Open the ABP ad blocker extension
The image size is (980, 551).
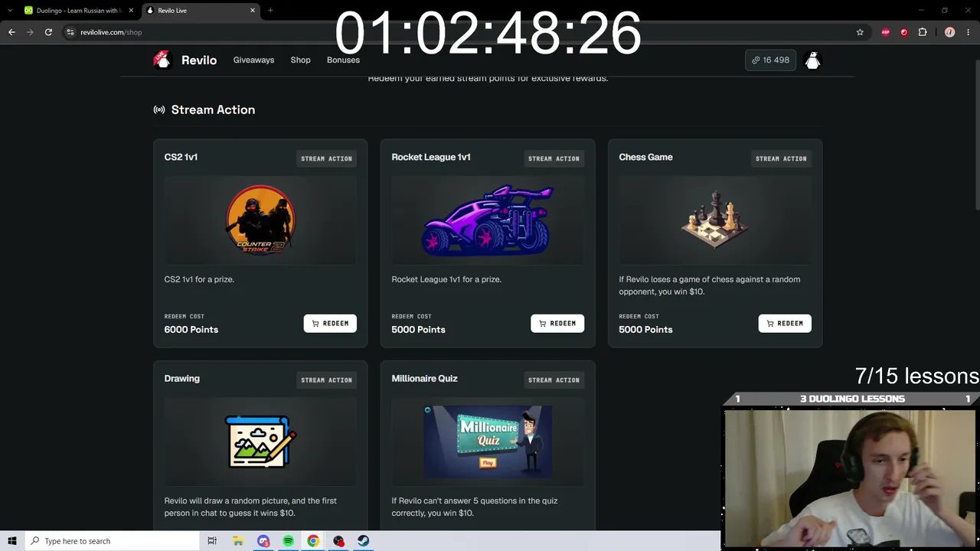point(886,32)
